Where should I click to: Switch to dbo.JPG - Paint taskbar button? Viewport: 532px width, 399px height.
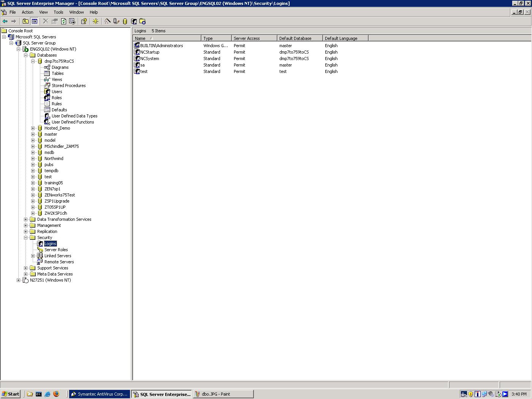(223, 394)
